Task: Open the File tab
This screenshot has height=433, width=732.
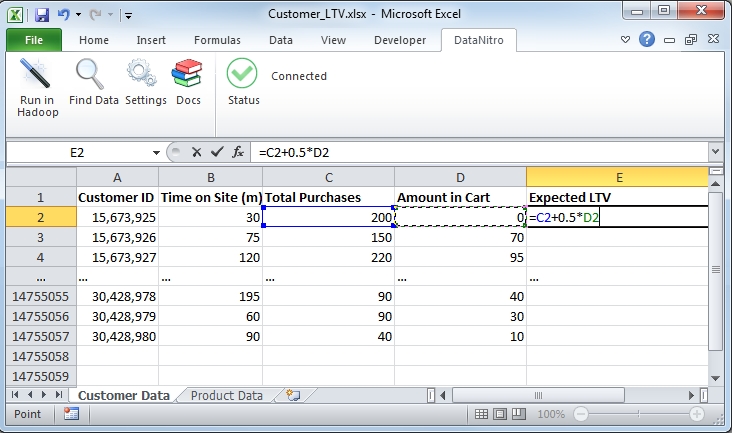Action: [34, 40]
